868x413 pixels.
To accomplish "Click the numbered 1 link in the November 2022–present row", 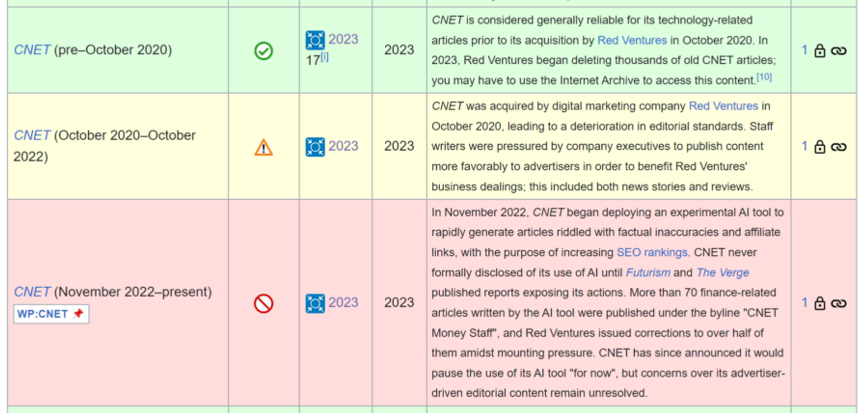I will [x=804, y=303].
